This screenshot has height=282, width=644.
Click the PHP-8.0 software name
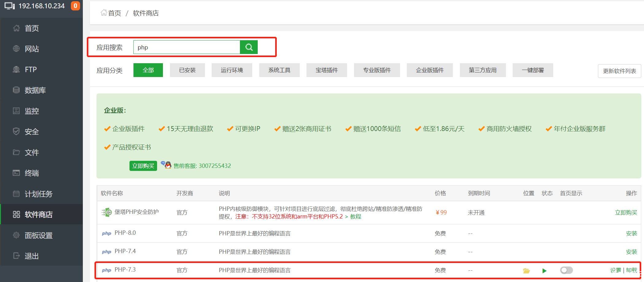125,233
